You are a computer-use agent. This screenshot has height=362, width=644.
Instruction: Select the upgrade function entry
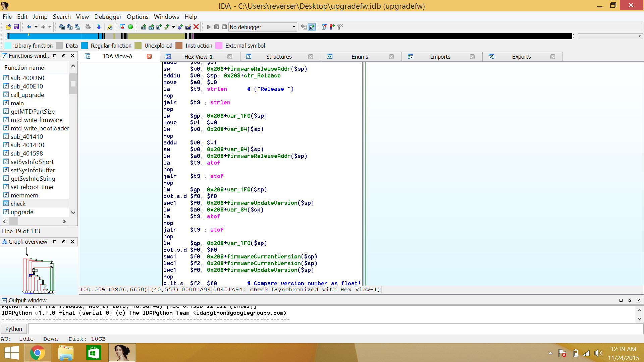tap(22, 212)
